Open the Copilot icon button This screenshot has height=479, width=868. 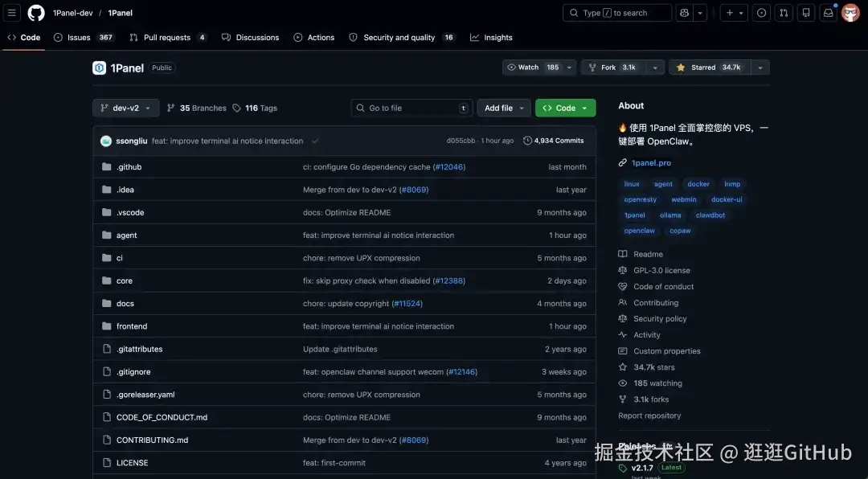point(685,13)
